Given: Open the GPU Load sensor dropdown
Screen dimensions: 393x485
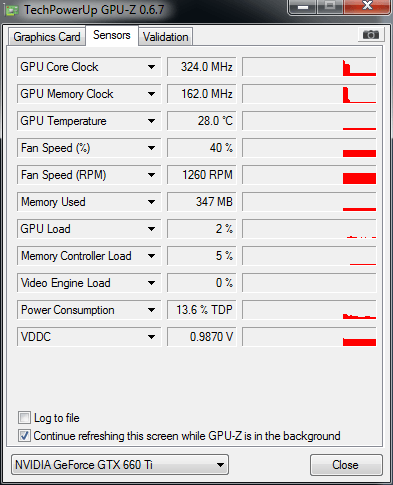Looking at the screenshot, I should (151, 229).
